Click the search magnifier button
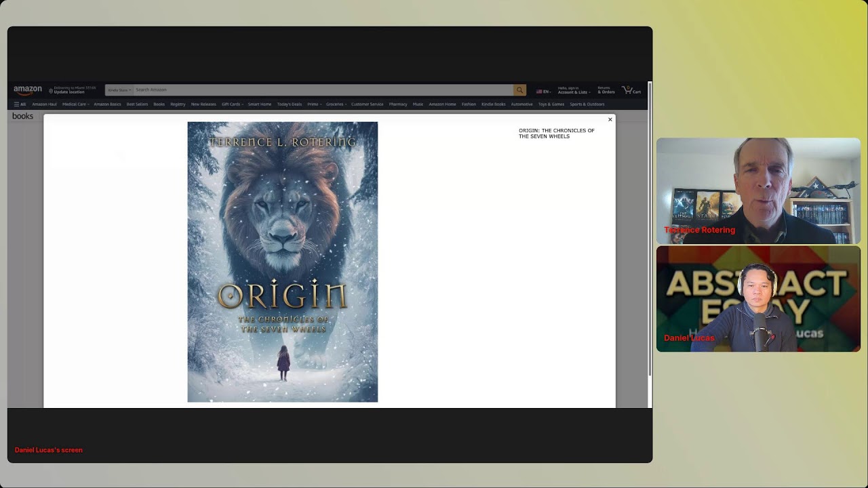The height and width of the screenshot is (488, 868). [519, 90]
